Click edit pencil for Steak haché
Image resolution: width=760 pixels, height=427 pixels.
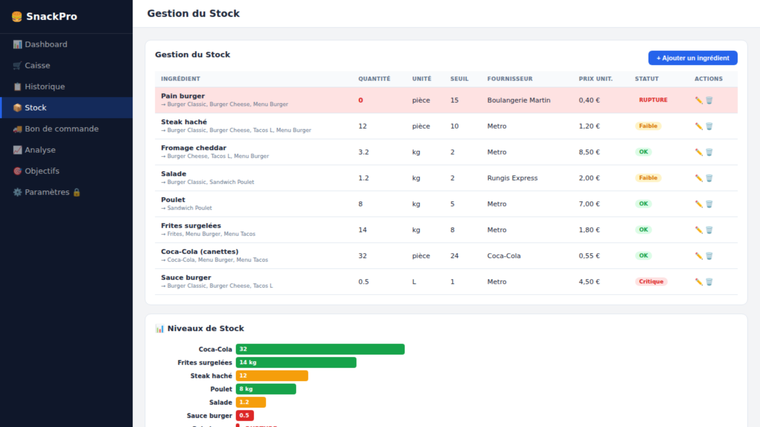698,126
